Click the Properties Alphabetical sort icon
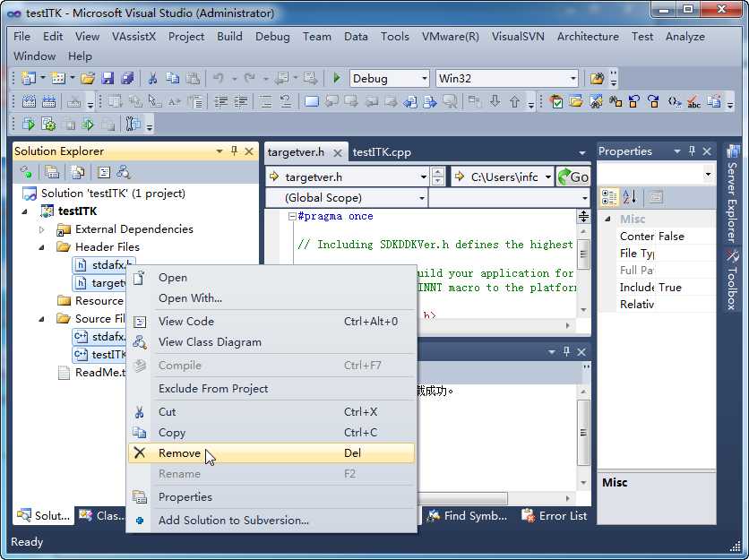This screenshot has width=749, height=560. pos(630,197)
